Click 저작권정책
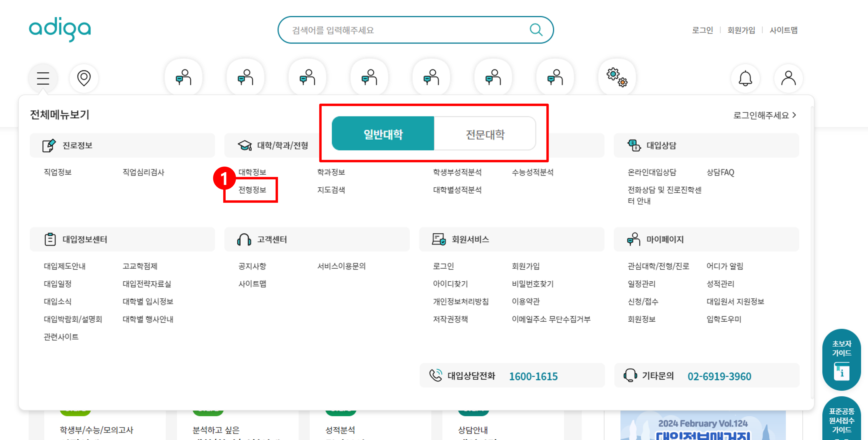Screen dimensions: 868x440 [x=450, y=319]
